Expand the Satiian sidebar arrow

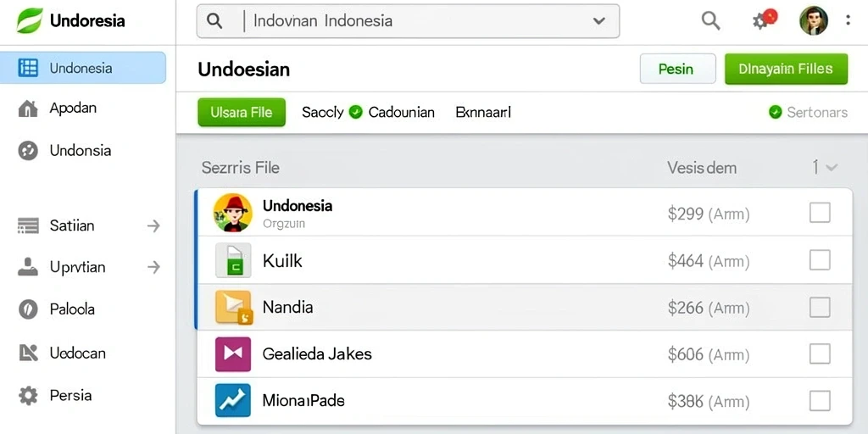(153, 225)
